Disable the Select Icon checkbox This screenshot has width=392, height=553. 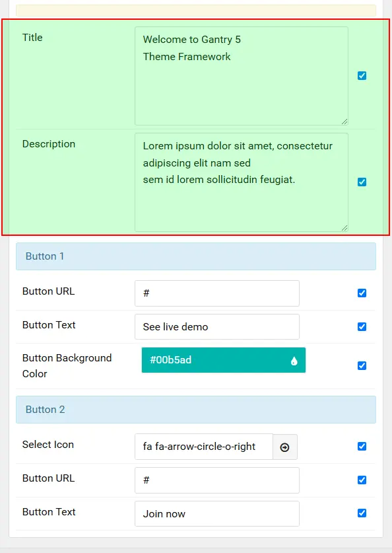pos(362,447)
